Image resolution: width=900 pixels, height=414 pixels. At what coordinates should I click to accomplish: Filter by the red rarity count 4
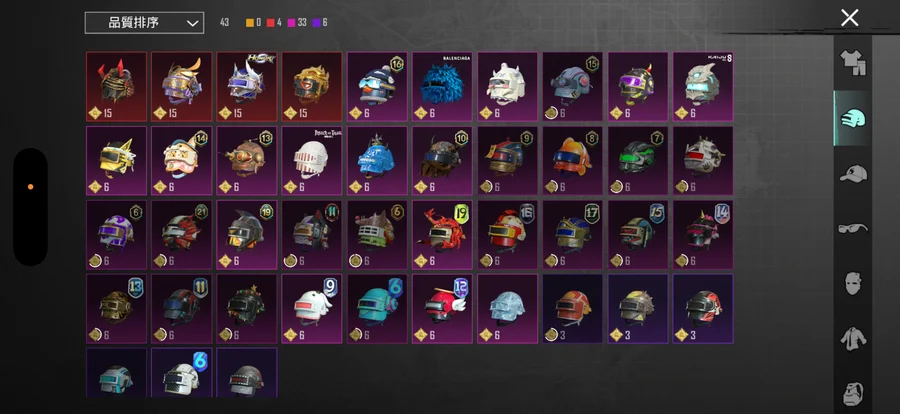click(x=274, y=22)
